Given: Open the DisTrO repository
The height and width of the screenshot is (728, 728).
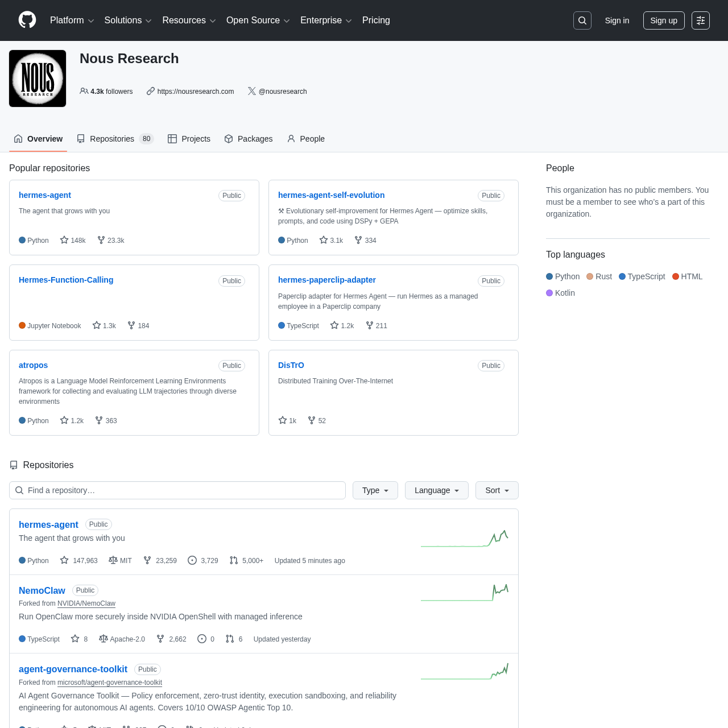Looking at the screenshot, I should point(291,365).
